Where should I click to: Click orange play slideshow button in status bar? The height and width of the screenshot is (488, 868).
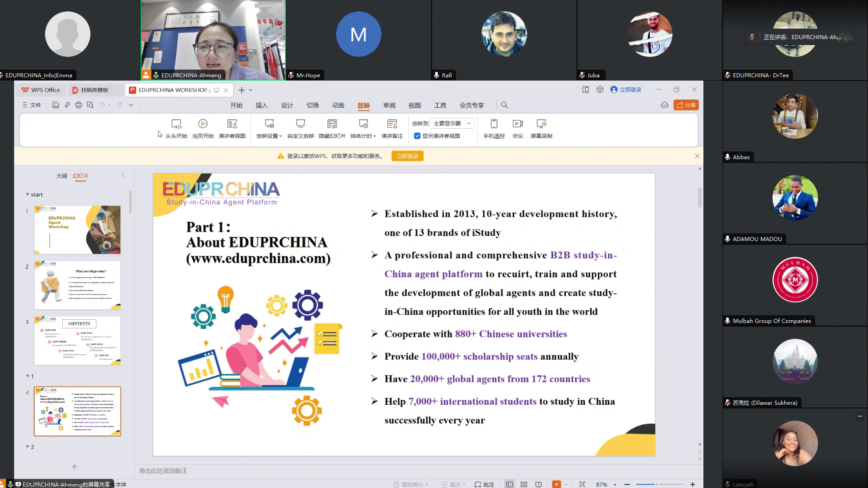[x=556, y=484]
